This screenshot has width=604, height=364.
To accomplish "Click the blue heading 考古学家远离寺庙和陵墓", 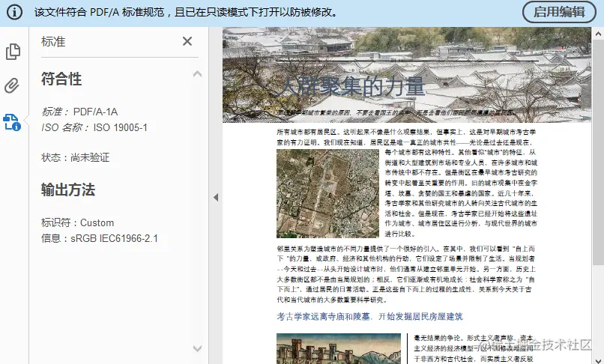I will click(x=369, y=317).
